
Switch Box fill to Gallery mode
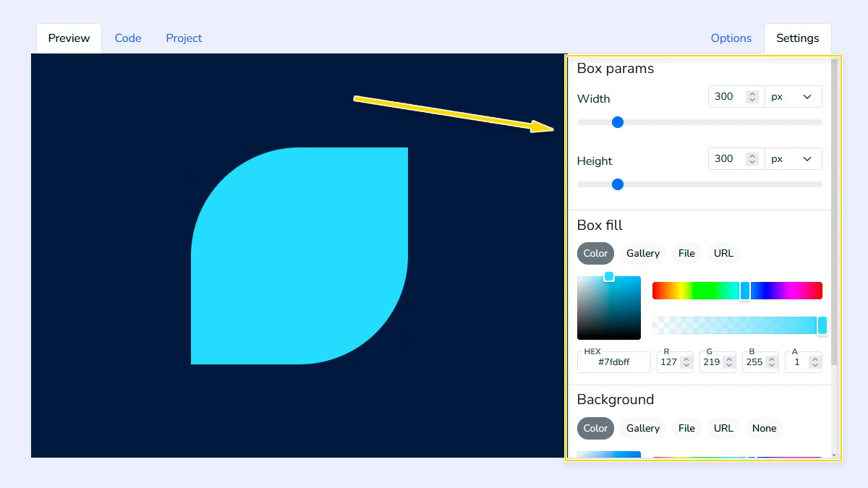point(642,253)
